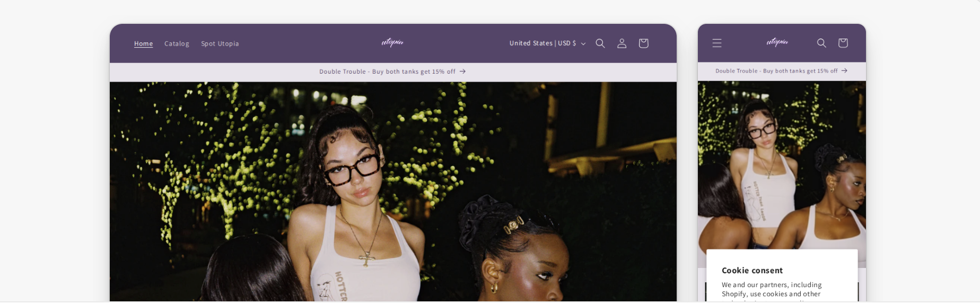This screenshot has width=980, height=304.
Task: Follow the desktop Double Trouble announcement link
Action: pyautogui.click(x=392, y=71)
